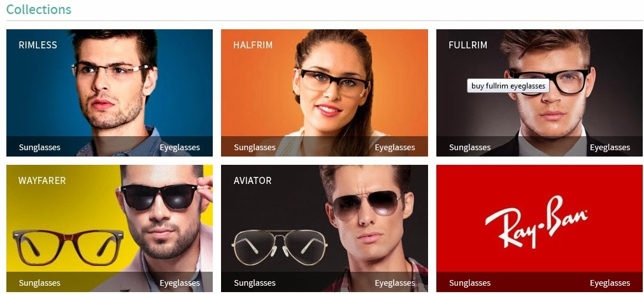Click Sunglasses under Fullrim collection
Image resolution: width=644 pixels, height=294 pixels.
click(470, 147)
